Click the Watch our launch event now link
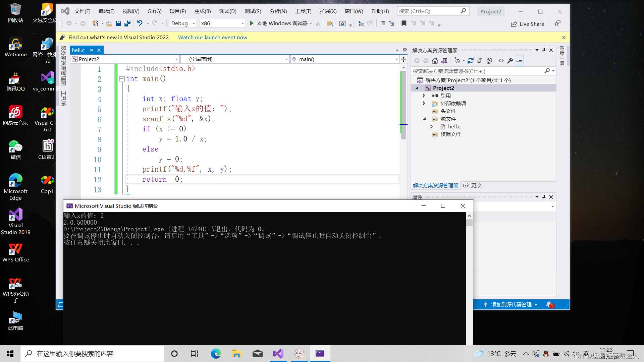The image size is (644, 362). [212, 38]
